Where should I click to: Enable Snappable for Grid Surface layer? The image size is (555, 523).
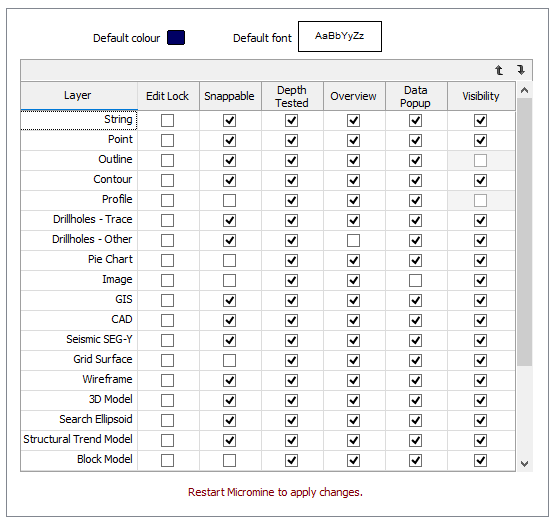pos(229,361)
